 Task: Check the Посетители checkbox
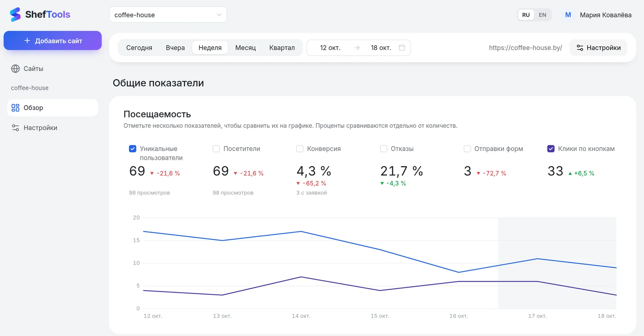tap(216, 149)
